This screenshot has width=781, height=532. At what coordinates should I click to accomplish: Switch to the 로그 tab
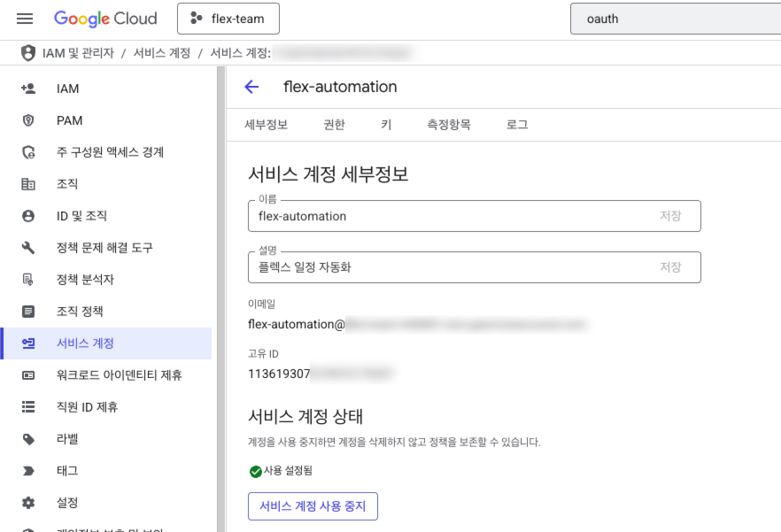(x=517, y=125)
